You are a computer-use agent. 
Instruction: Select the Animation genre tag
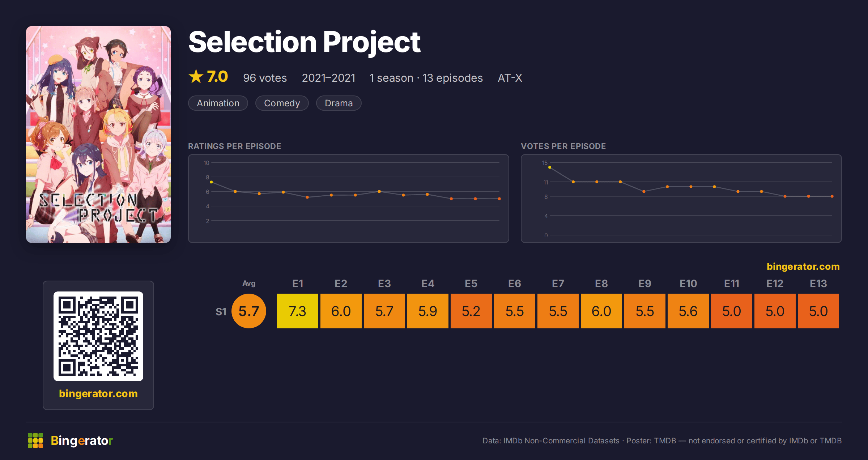click(218, 103)
